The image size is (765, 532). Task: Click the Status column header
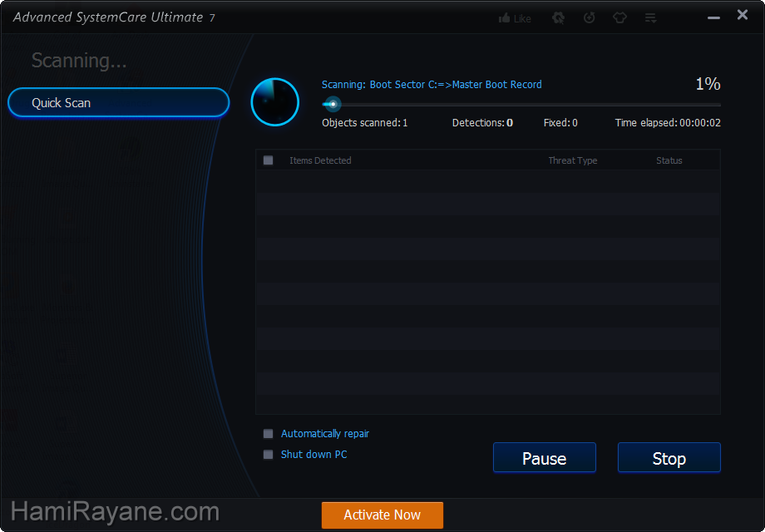669,160
